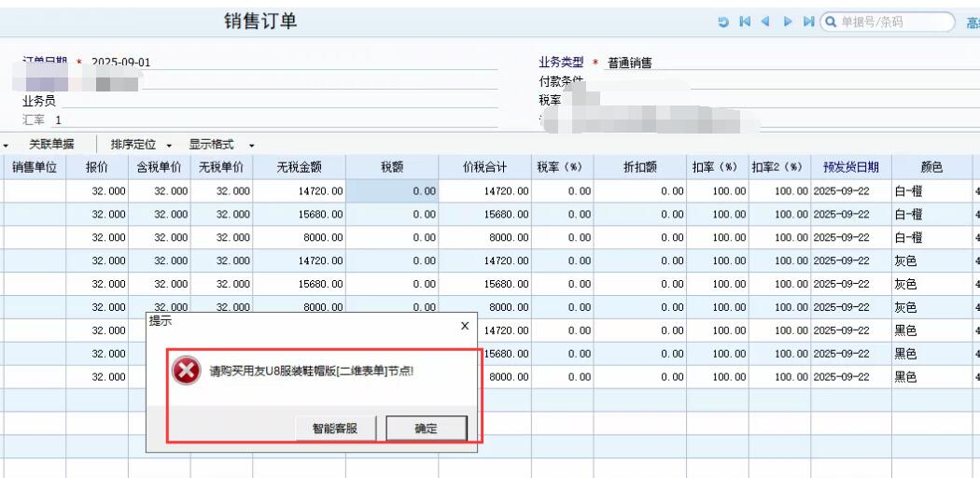This screenshot has width=980, height=478.
Task: Close the 提示 dialog with X
Action: tap(465, 326)
